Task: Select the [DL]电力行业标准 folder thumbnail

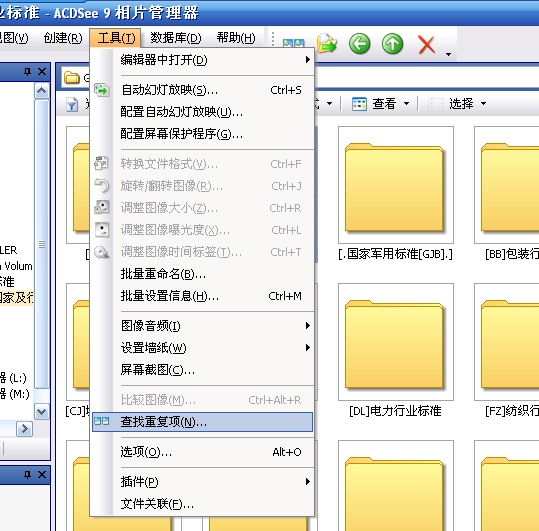Action: click(396, 342)
